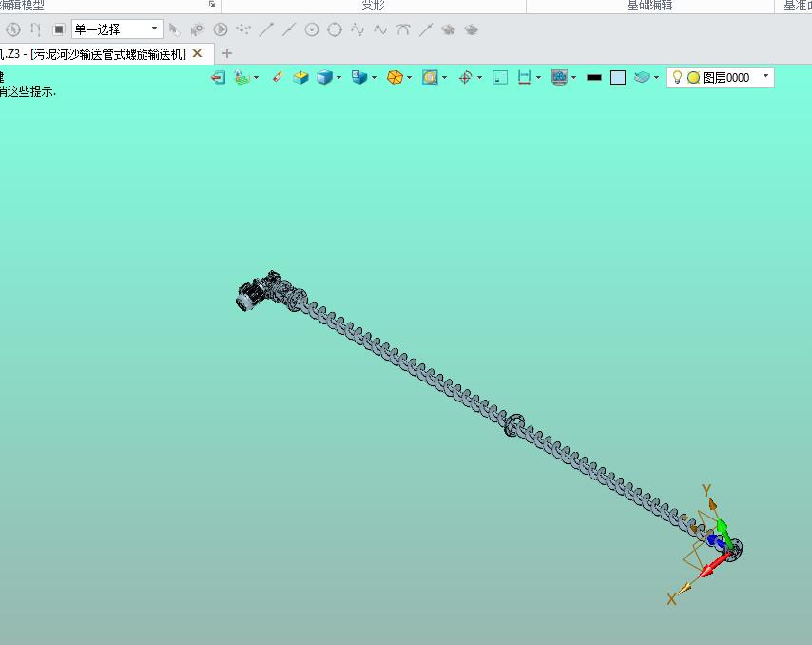Click the 编辑模型 group dialog launcher
This screenshot has height=645, width=812.
point(212,4)
